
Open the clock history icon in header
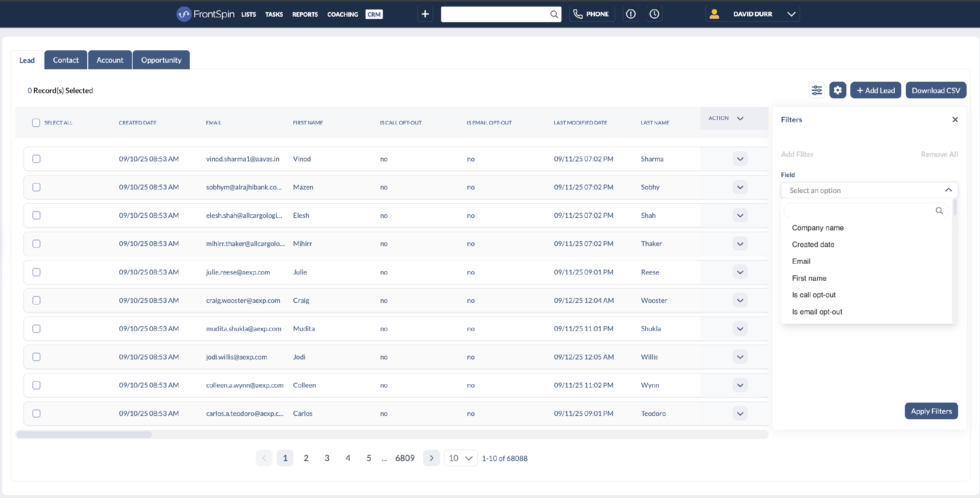(x=654, y=14)
